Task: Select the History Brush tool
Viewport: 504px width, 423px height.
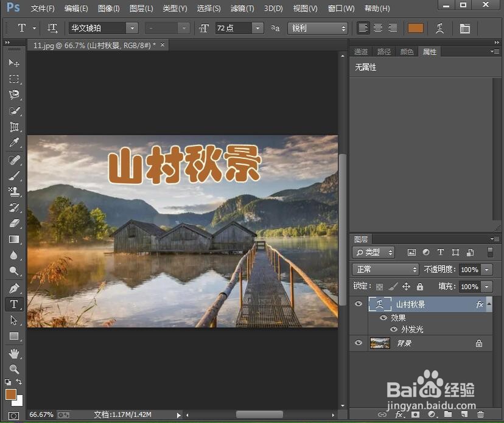Action: click(14, 208)
